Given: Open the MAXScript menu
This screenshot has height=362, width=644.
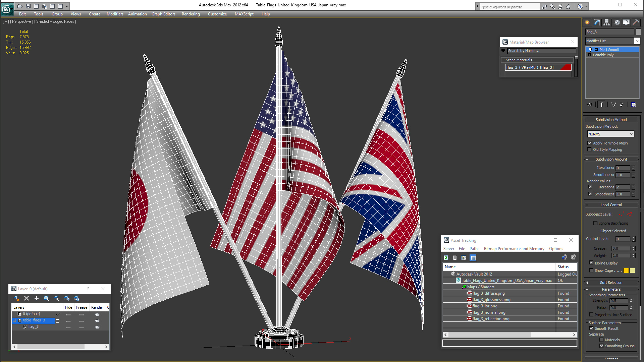Looking at the screenshot, I should tap(244, 14).
